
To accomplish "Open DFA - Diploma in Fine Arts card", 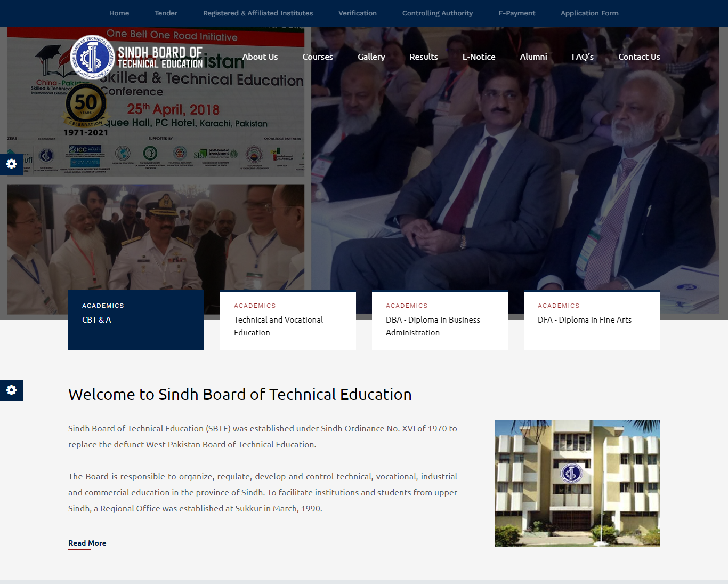I will (x=592, y=320).
